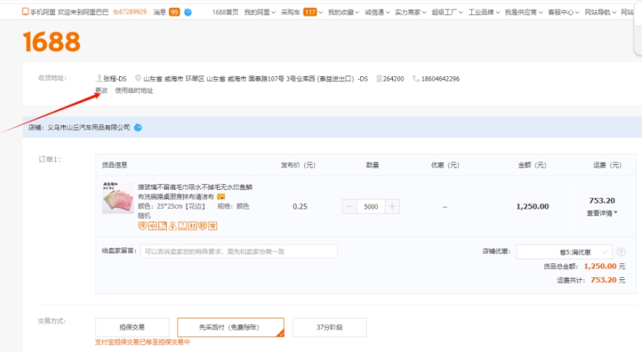This screenshot has height=359, width=644.
Task: Click the notice 支付宝担保交易已移至担保交易中
Action: 142,342
